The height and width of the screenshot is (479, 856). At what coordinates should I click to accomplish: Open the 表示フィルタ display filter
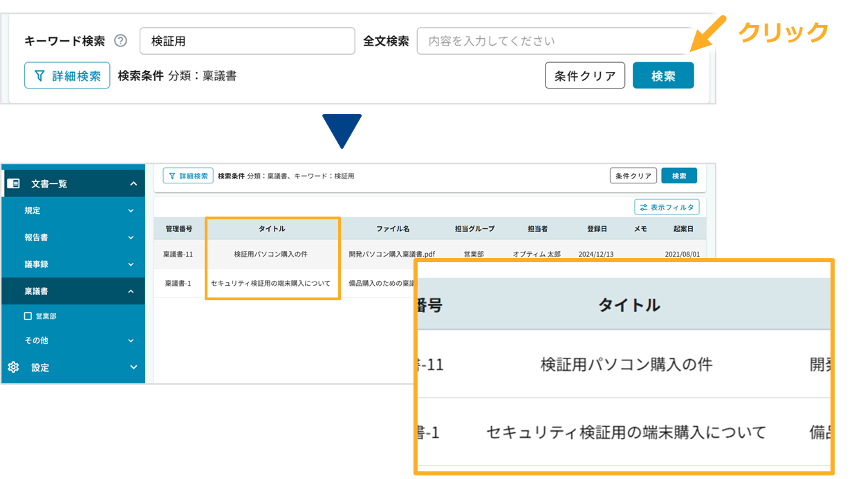pos(667,207)
